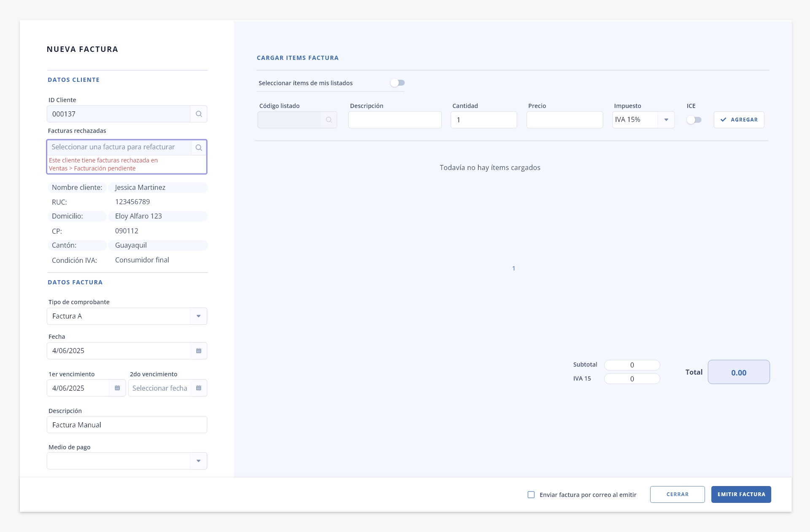
Task: Click Condición IVA value Consumidor final
Action: pyautogui.click(x=142, y=260)
